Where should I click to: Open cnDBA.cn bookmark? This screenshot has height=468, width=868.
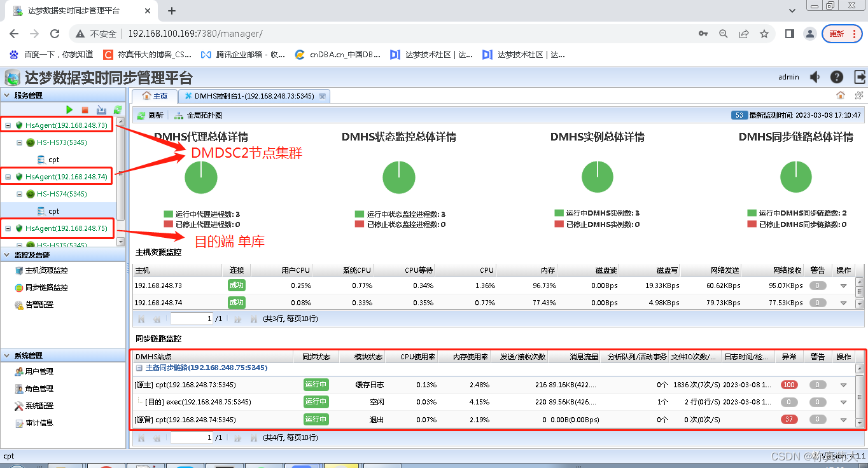[338, 55]
